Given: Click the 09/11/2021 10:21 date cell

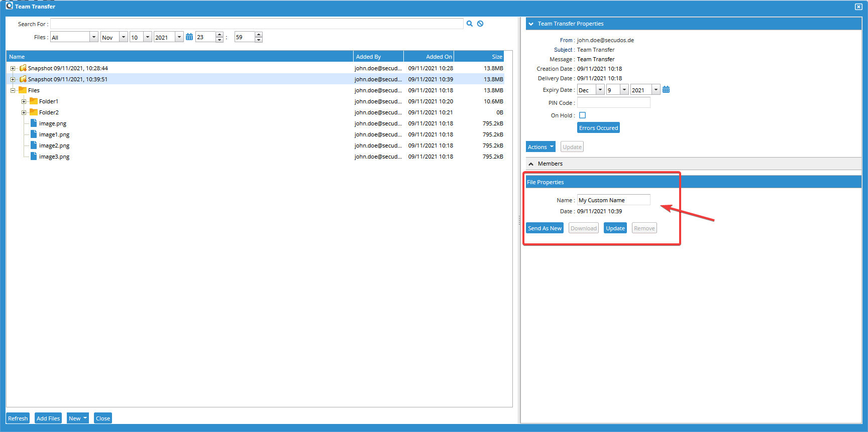Looking at the screenshot, I should (x=430, y=112).
